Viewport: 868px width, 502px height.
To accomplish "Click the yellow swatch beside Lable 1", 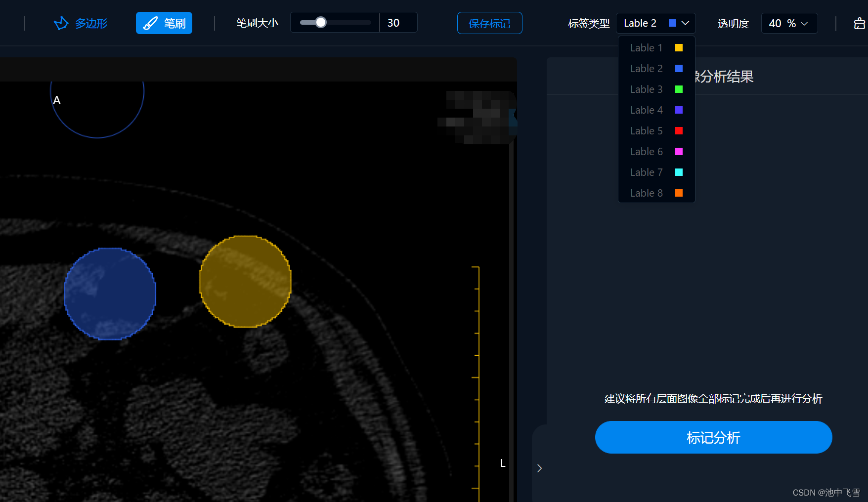I will 679,47.
